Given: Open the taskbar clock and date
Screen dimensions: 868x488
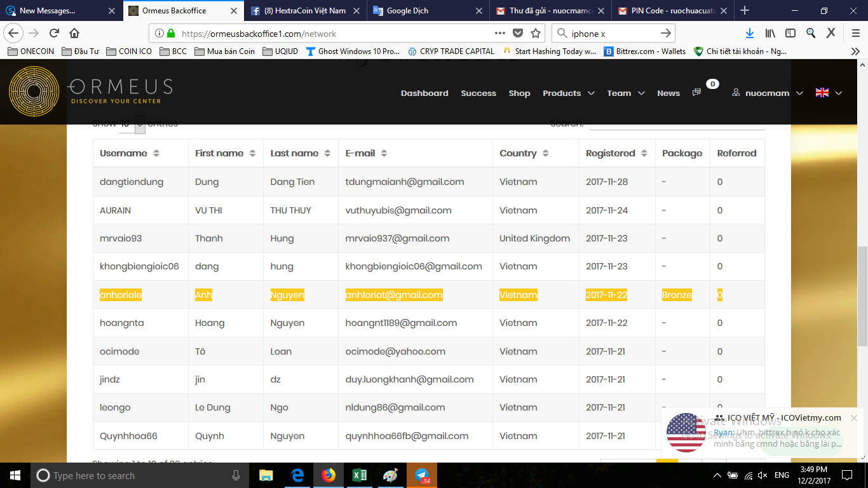Looking at the screenshot, I should tap(813, 475).
